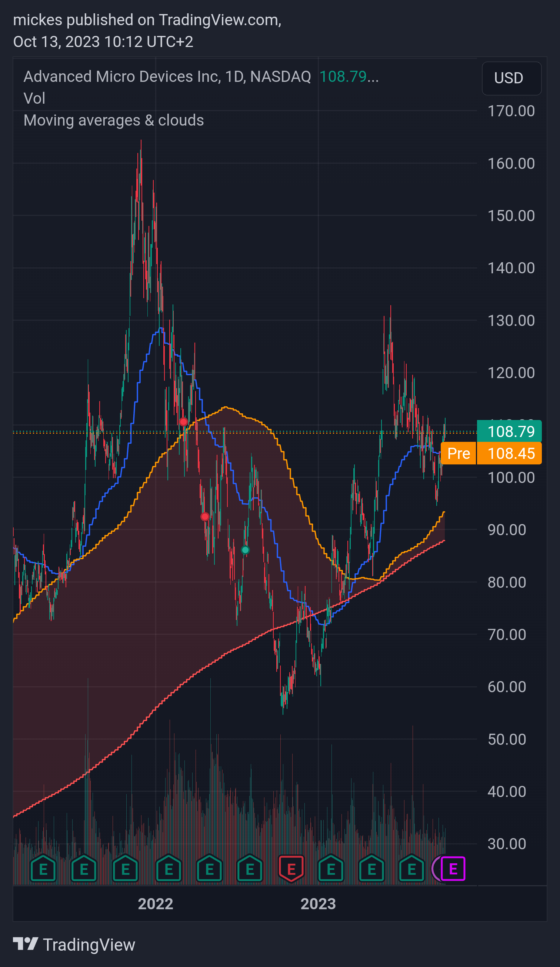This screenshot has width=560, height=967.
Task: Open the first green E earnings marker at far left
Action: (43, 868)
